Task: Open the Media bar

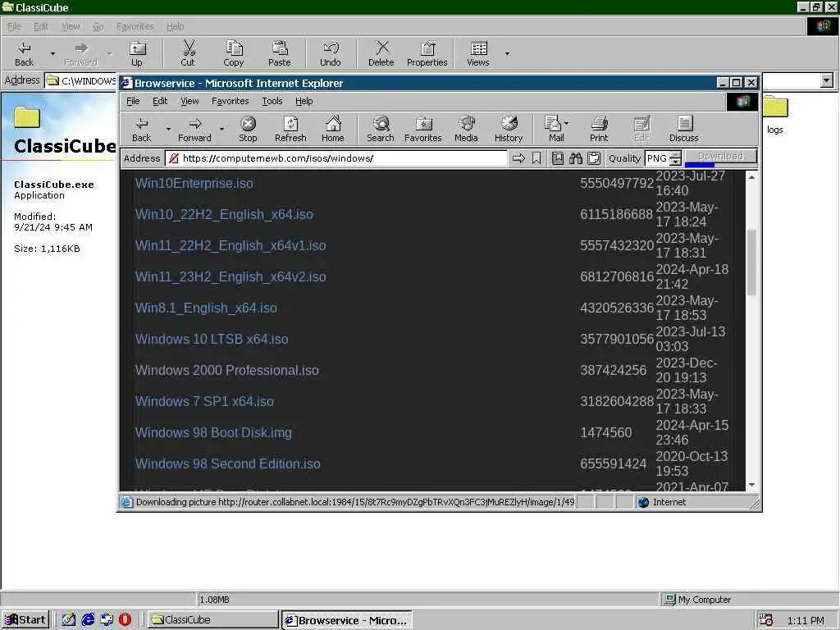Action: pyautogui.click(x=466, y=130)
